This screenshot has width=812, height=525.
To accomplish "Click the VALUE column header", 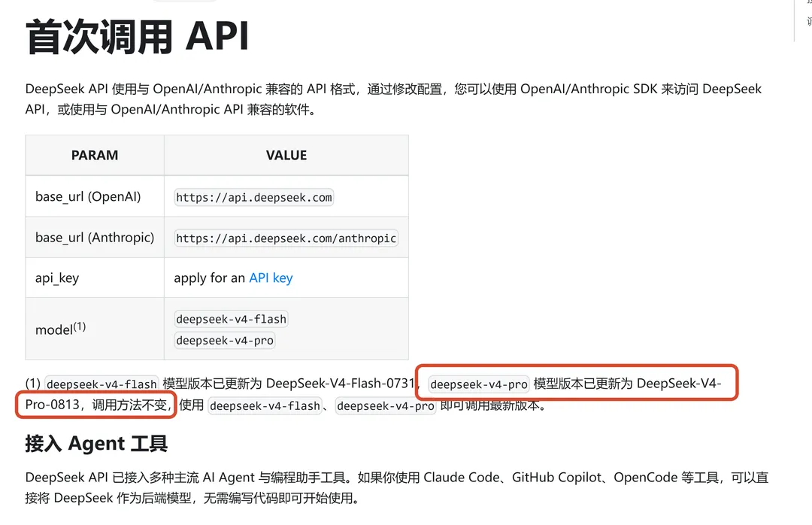I will [x=286, y=156].
